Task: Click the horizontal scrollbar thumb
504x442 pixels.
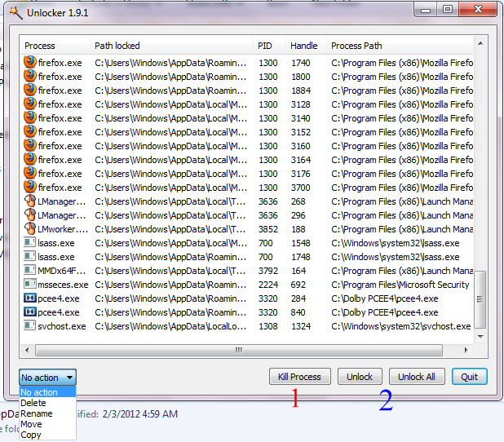Action: 239,350
